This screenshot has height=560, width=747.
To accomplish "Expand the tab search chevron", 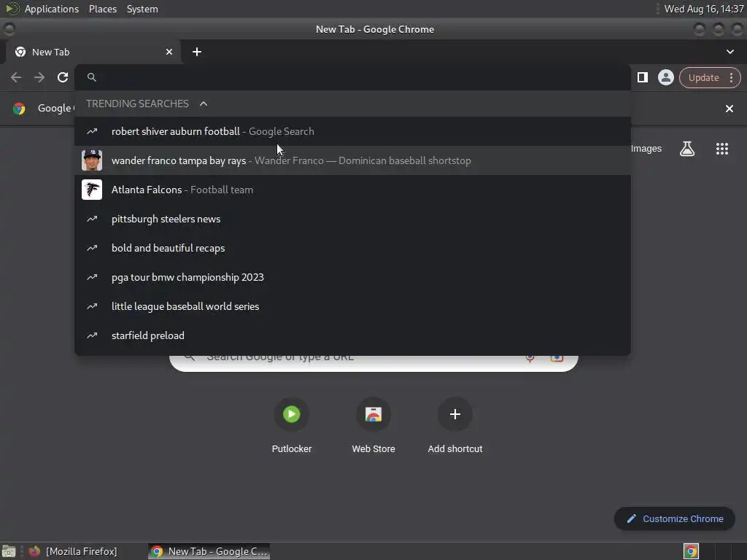I will (729, 52).
